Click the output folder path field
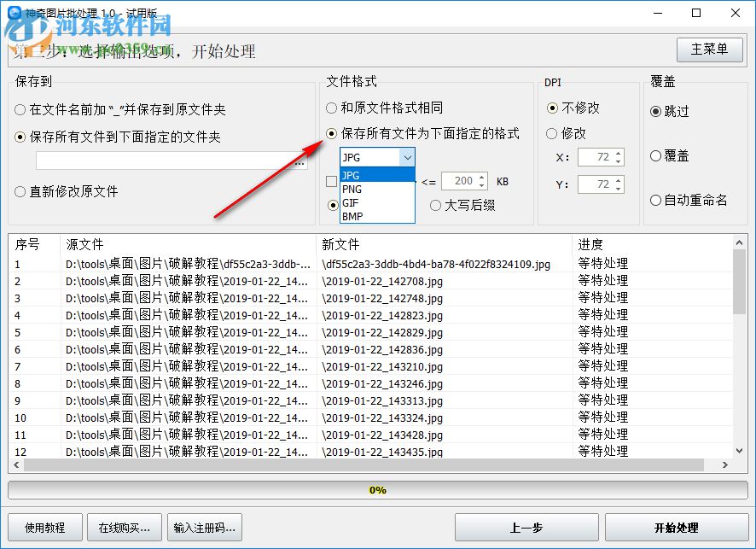 pos(164,161)
